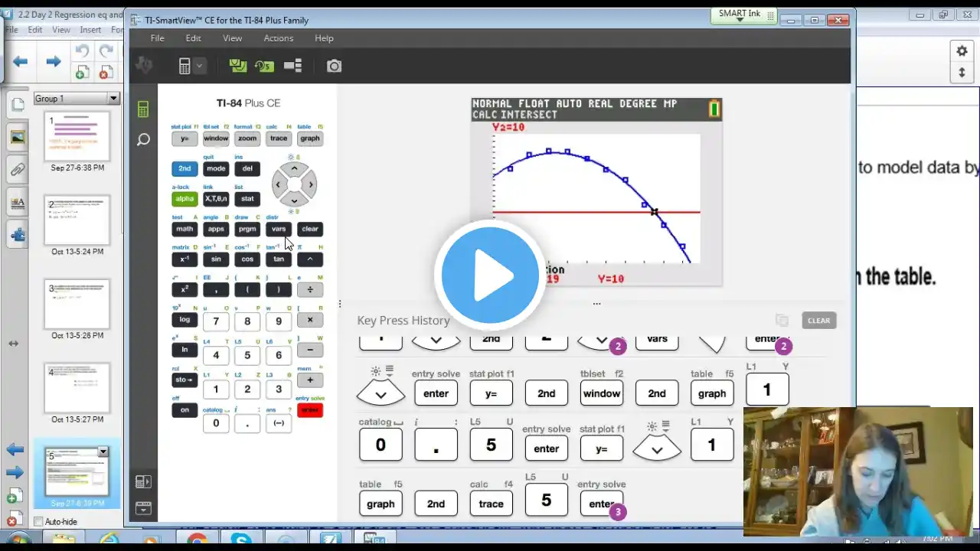Click the left arrow on the calculator directional pad
The height and width of the screenshot is (551, 980).
[x=278, y=184]
